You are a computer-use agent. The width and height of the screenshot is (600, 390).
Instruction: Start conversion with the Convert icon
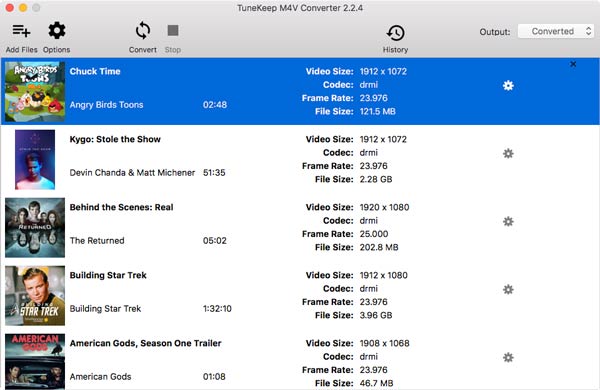click(x=143, y=31)
